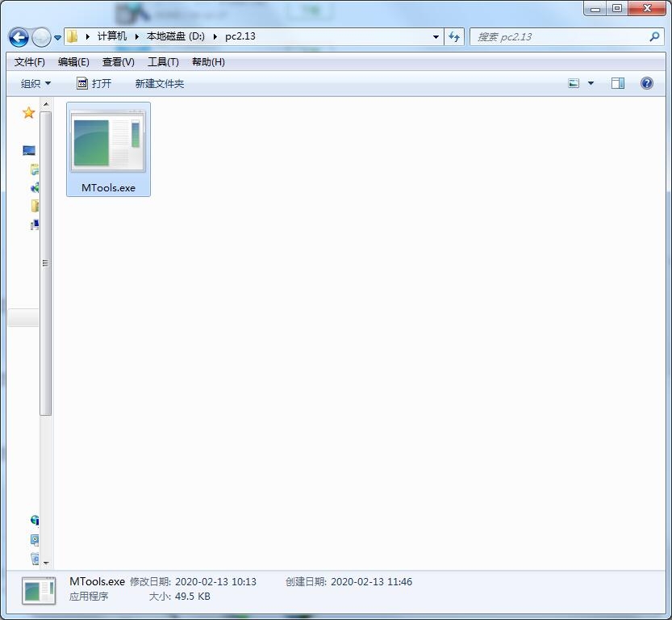Open the 组织 dropdown in the toolbar
Viewport: 672px width, 620px height.
[35, 84]
